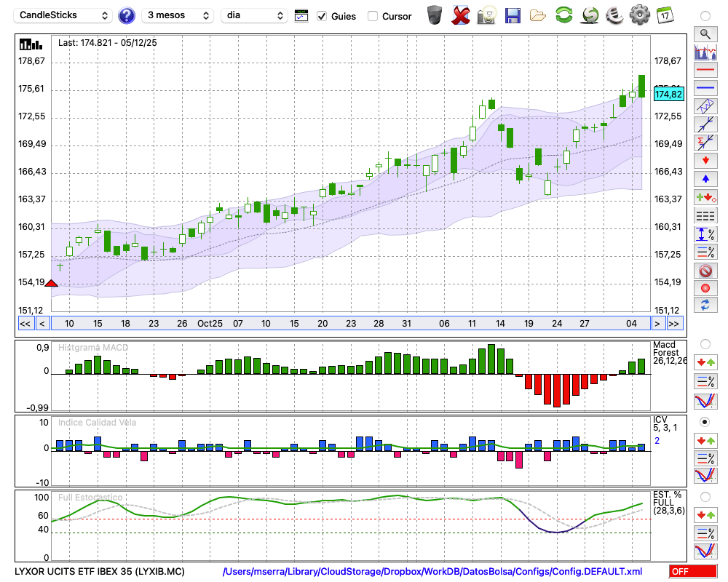This screenshot has height=582, width=728.
Task: Select the Macd Forest panel radio button
Action: (705, 344)
